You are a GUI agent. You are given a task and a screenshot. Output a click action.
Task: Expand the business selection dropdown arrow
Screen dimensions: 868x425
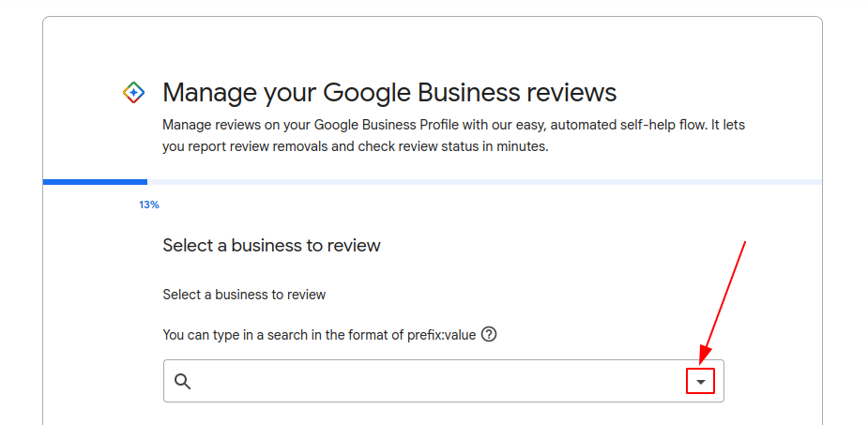pos(700,381)
